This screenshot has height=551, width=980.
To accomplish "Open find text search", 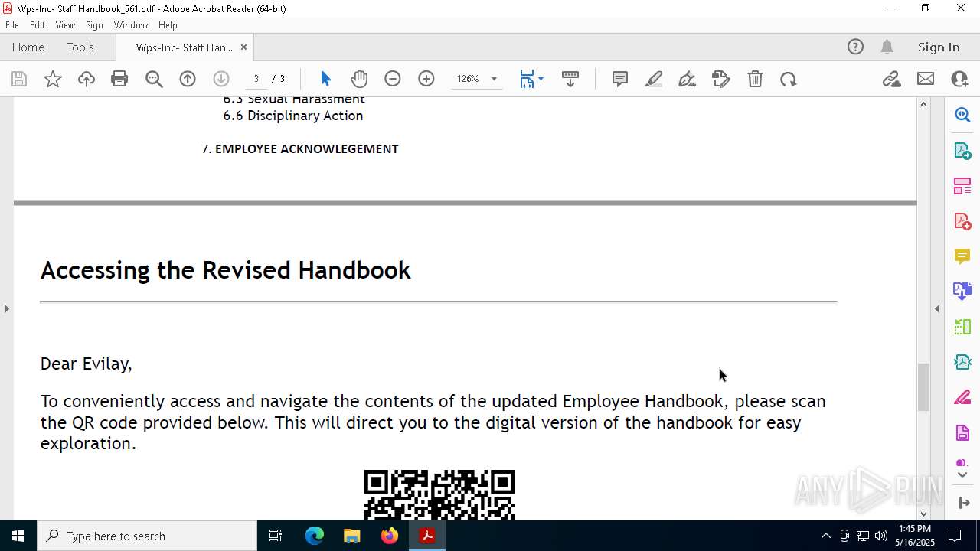I will pos(154,79).
